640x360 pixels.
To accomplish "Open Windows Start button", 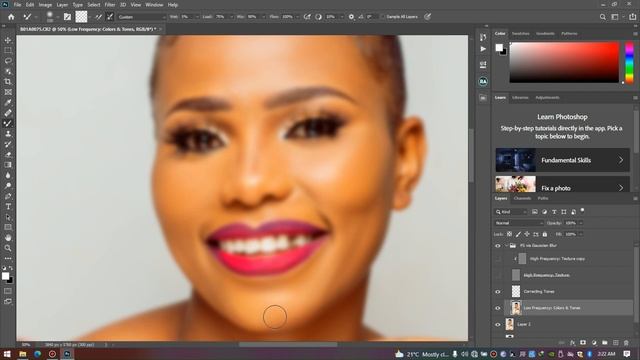I will tap(7, 354).
